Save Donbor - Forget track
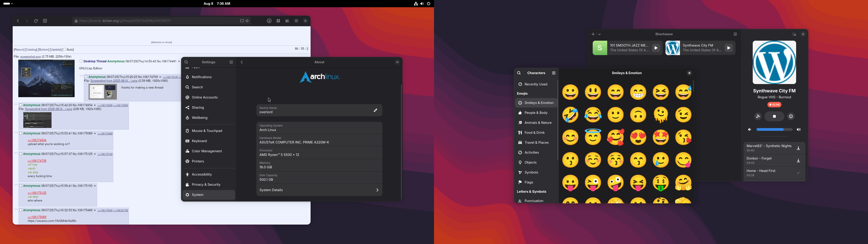Viewport: 868px width, 244px height. click(798, 161)
